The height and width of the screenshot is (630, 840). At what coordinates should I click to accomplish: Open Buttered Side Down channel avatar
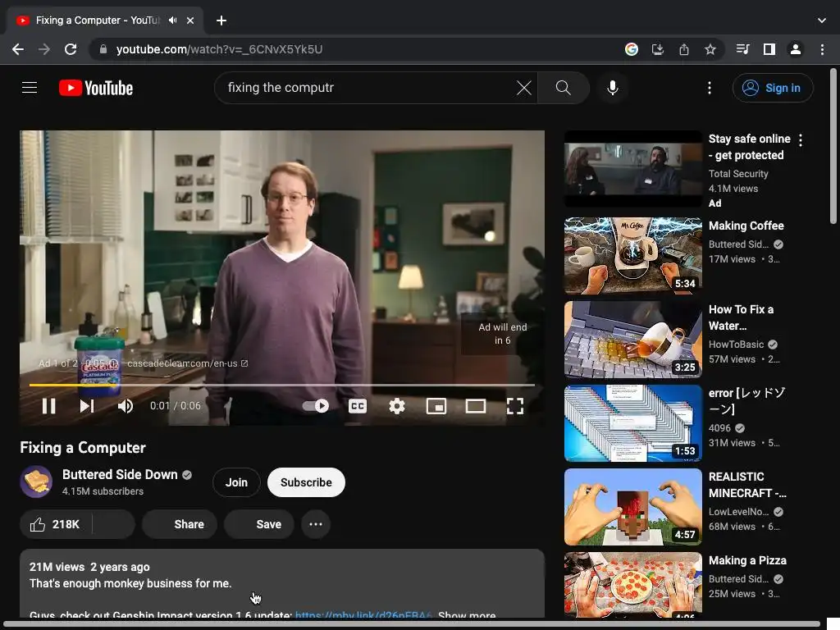pos(36,482)
